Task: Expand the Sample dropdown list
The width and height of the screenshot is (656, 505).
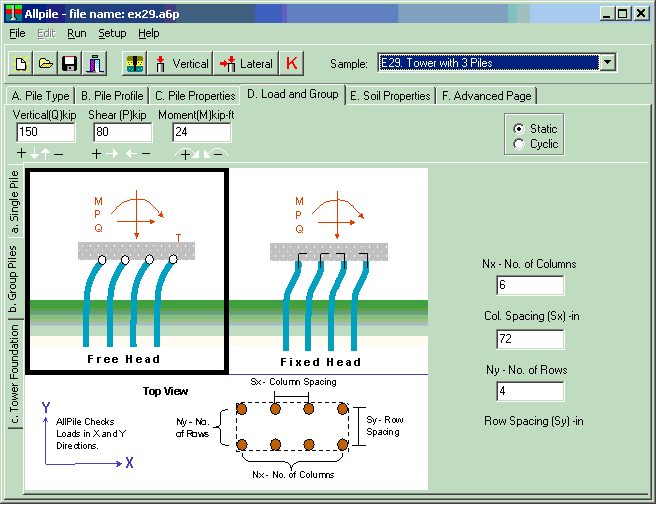Action: coord(607,63)
